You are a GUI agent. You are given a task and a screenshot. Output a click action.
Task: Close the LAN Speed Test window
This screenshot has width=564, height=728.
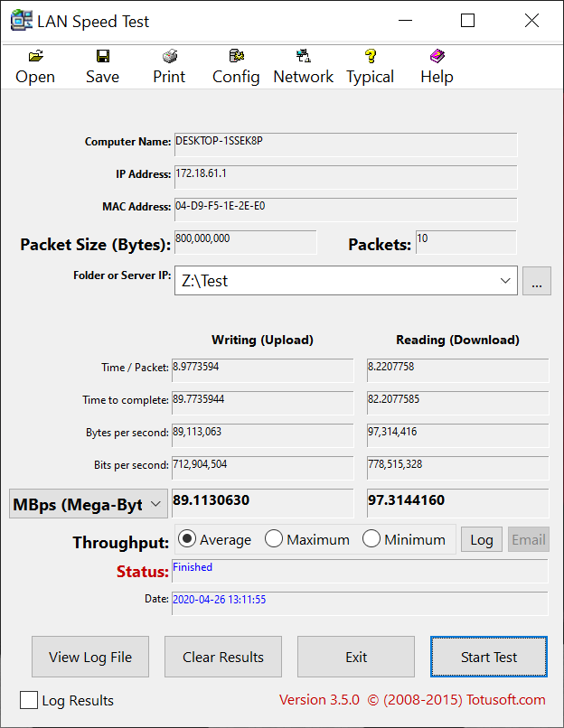pyautogui.click(x=531, y=21)
